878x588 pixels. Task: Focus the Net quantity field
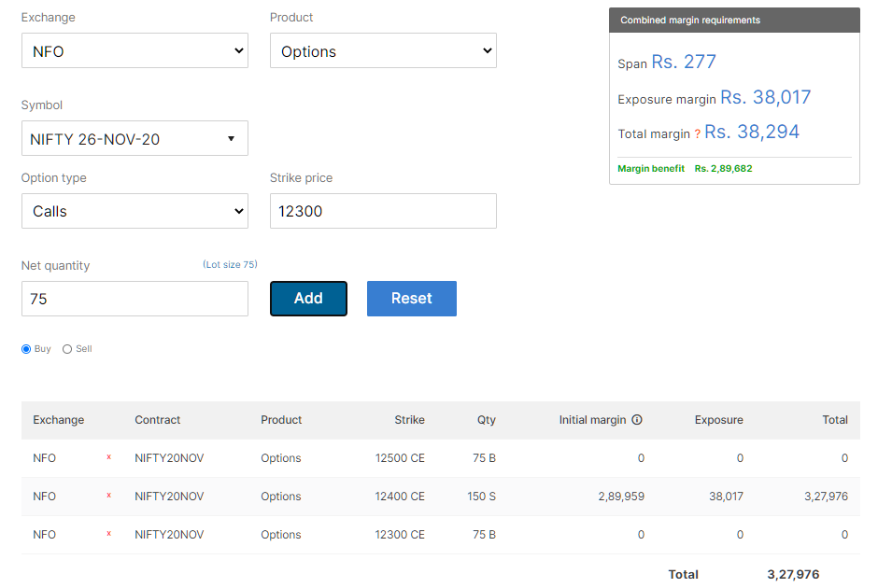pos(135,299)
